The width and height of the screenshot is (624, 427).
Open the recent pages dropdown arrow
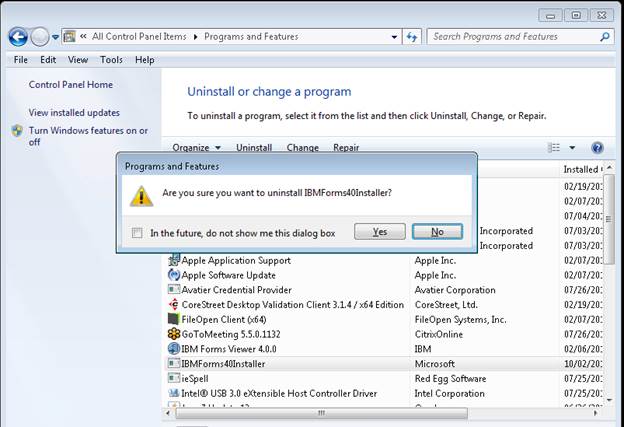click(55, 37)
